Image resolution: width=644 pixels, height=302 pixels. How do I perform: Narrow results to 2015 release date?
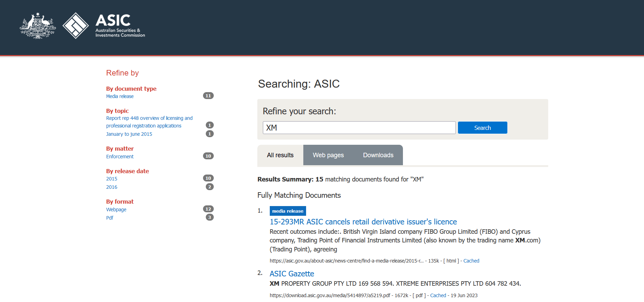point(112,179)
